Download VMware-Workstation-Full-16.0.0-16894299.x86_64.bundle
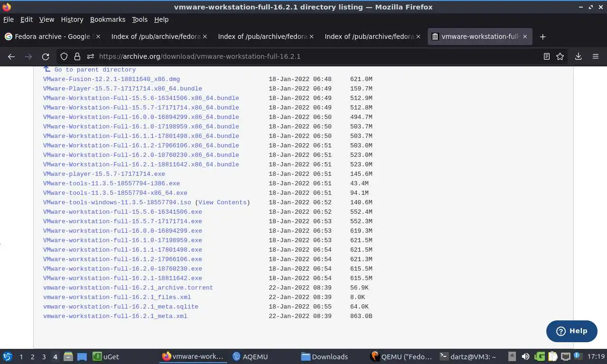 141,117
